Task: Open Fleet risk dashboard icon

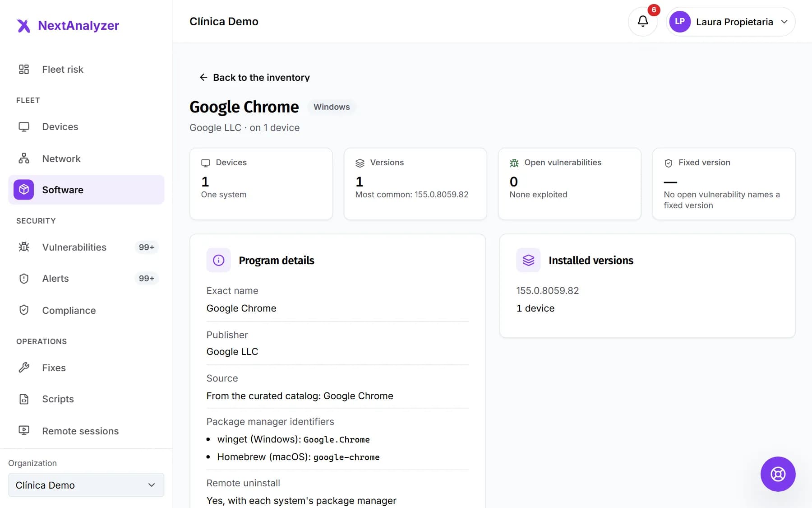Action: pyautogui.click(x=24, y=69)
